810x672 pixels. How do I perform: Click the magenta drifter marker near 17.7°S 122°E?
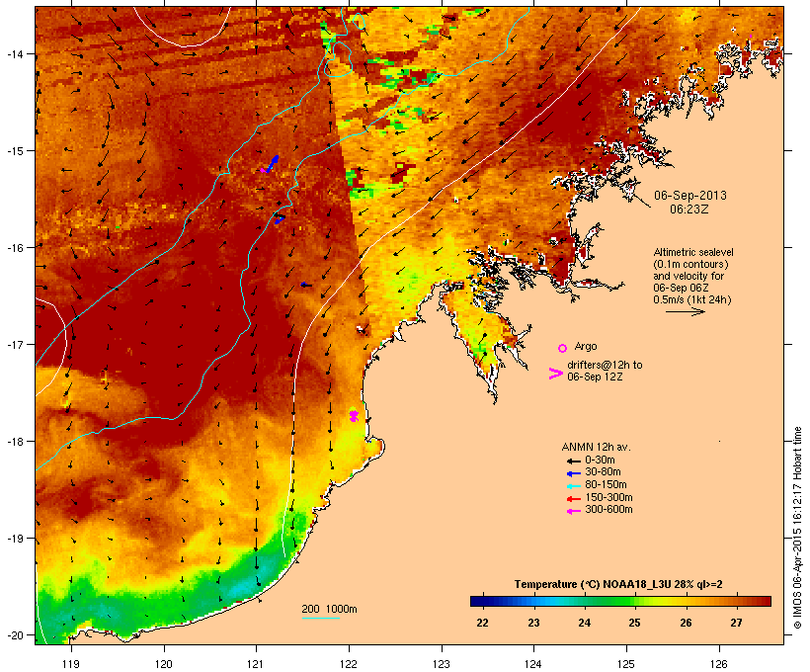(x=354, y=415)
